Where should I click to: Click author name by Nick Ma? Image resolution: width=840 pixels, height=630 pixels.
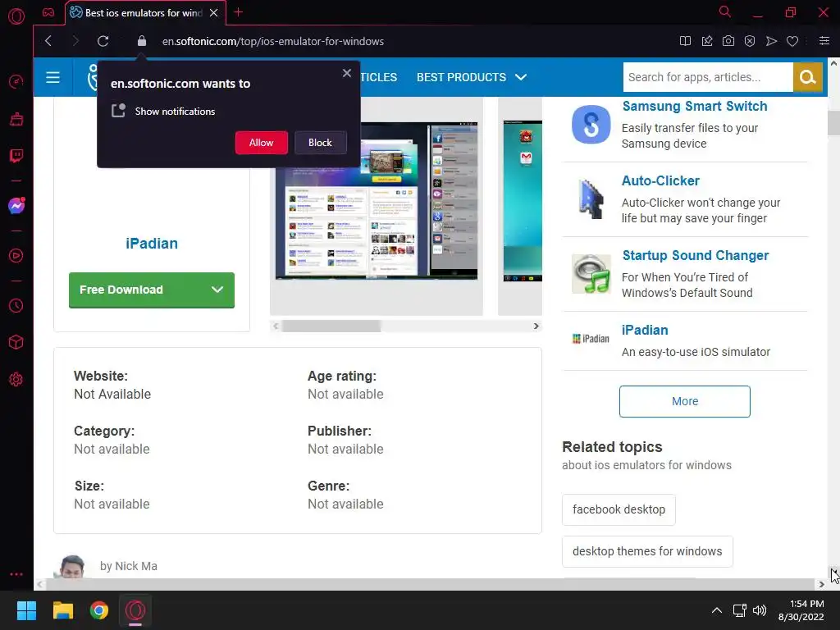129,566
